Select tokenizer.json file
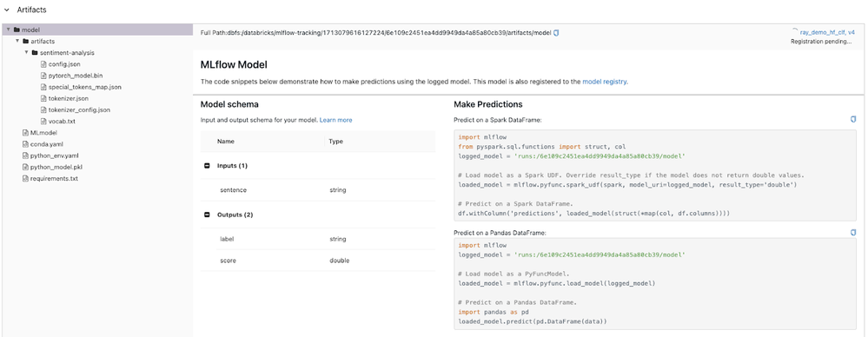This screenshot has height=337, width=868. (x=68, y=98)
